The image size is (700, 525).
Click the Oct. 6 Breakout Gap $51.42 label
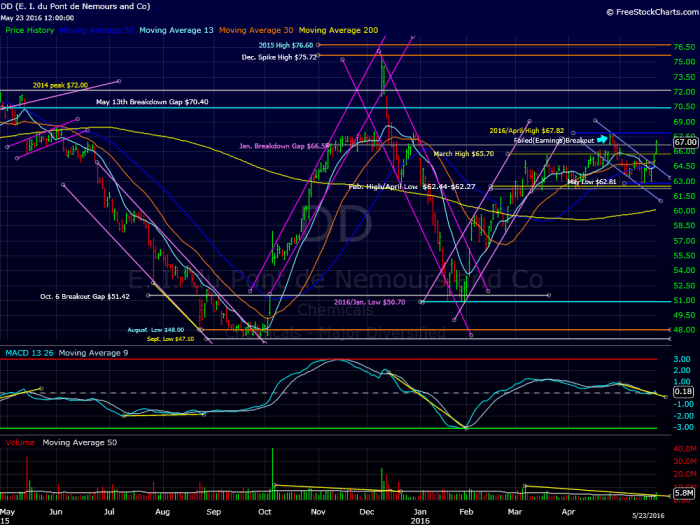(x=85, y=296)
